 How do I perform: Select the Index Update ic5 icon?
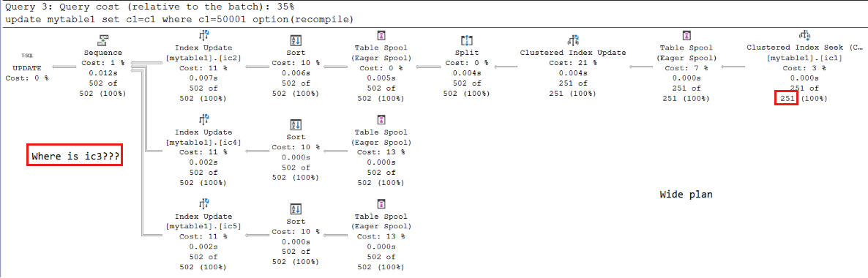[203, 204]
